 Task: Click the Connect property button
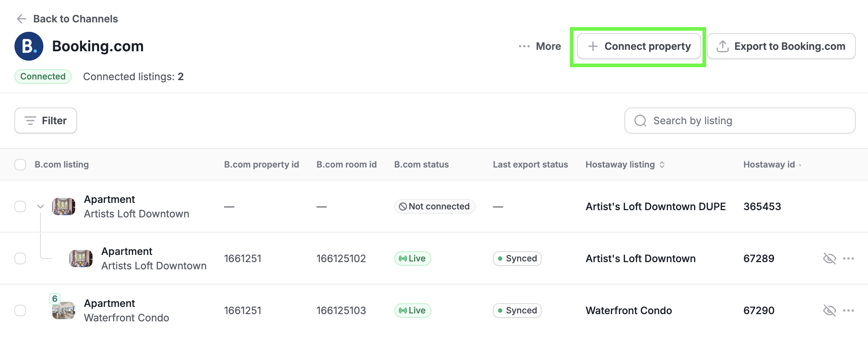pyautogui.click(x=639, y=46)
